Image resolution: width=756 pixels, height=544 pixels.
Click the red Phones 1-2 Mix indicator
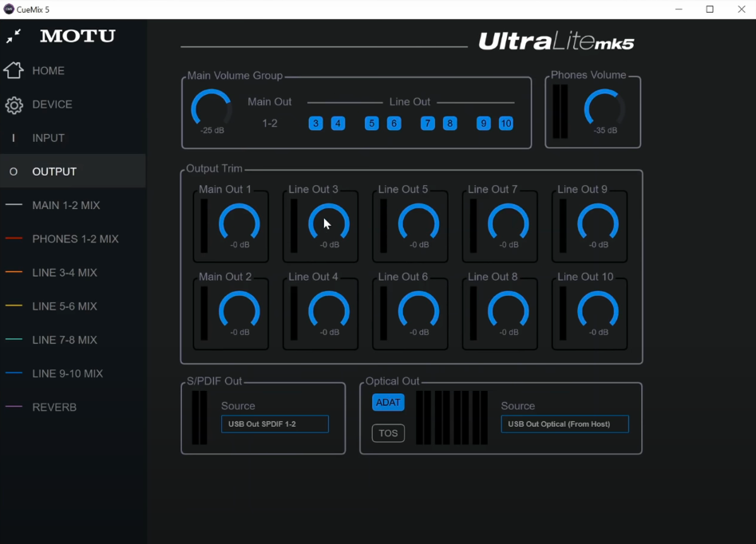(14, 238)
